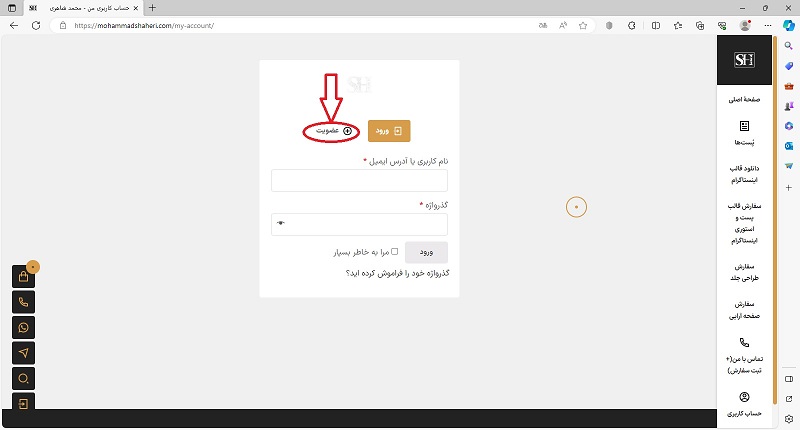Open the magnifier search icon
The image size is (800, 430).
click(24, 377)
